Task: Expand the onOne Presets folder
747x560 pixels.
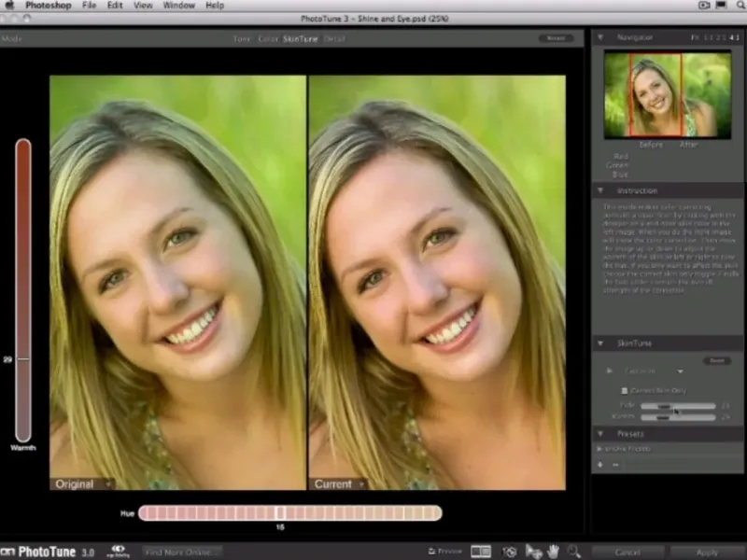Action: (600, 449)
